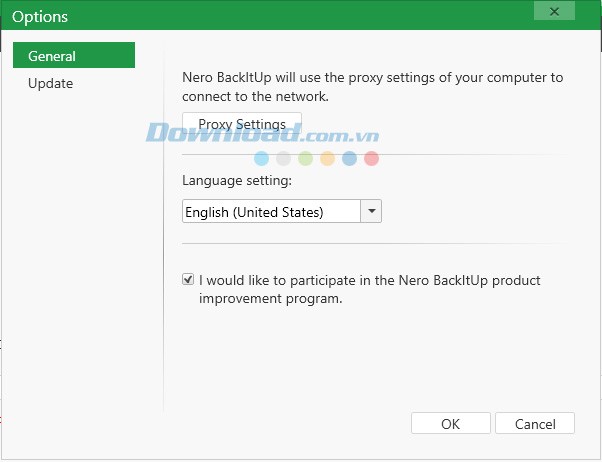Uncheck the product improvement program checkbox
602x462 pixels.
188,280
